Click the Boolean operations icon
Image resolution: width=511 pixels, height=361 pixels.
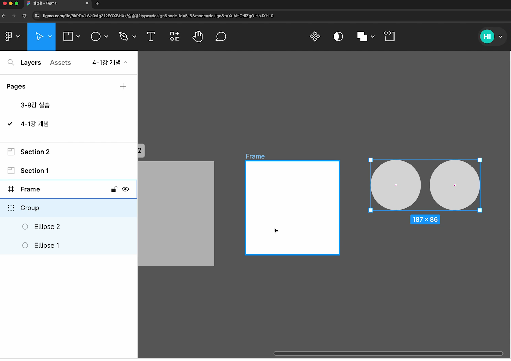[362, 36]
